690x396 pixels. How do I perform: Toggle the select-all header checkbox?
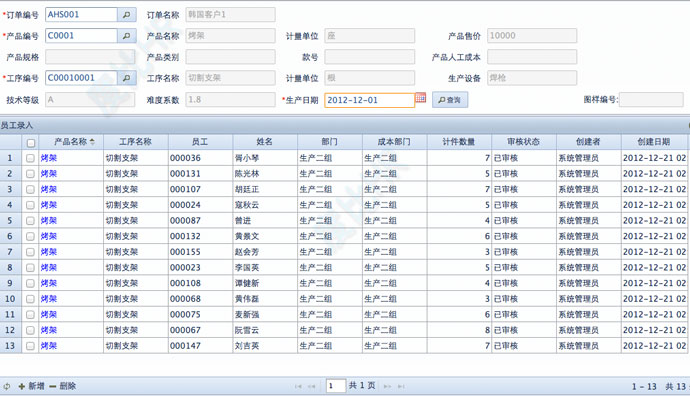point(30,143)
